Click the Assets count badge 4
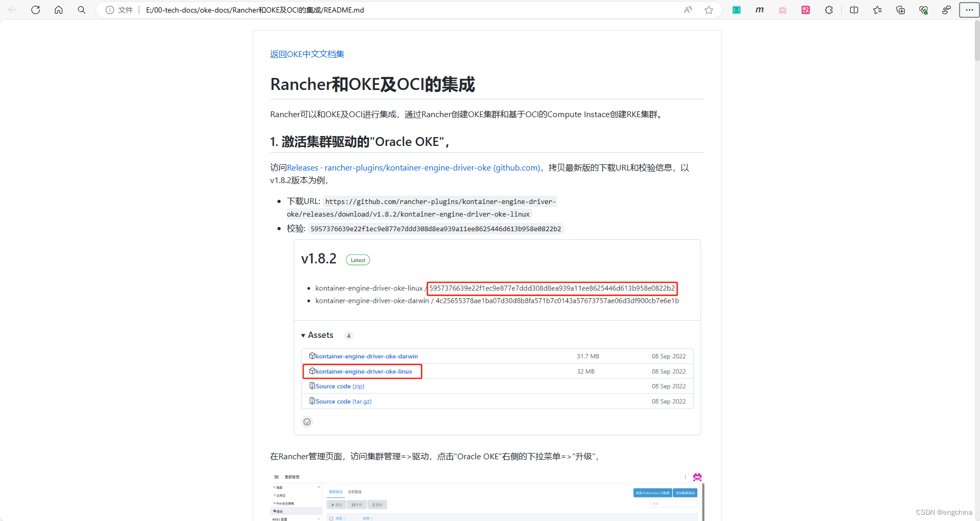 tap(349, 336)
